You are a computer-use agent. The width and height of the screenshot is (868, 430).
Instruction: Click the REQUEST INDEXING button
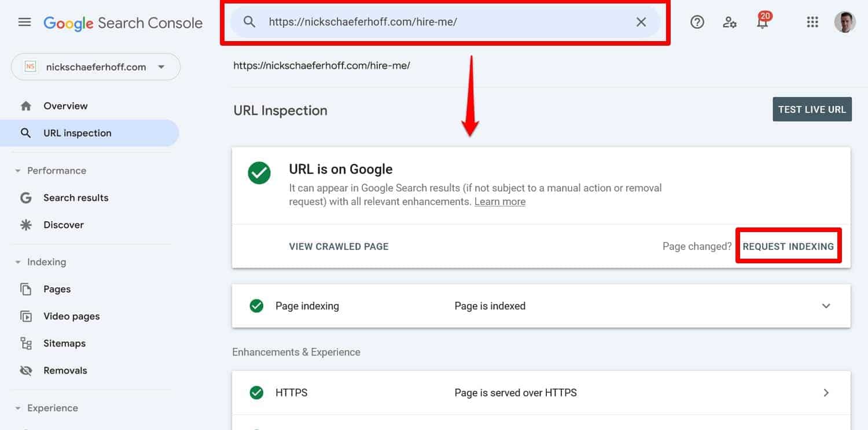pyautogui.click(x=788, y=246)
